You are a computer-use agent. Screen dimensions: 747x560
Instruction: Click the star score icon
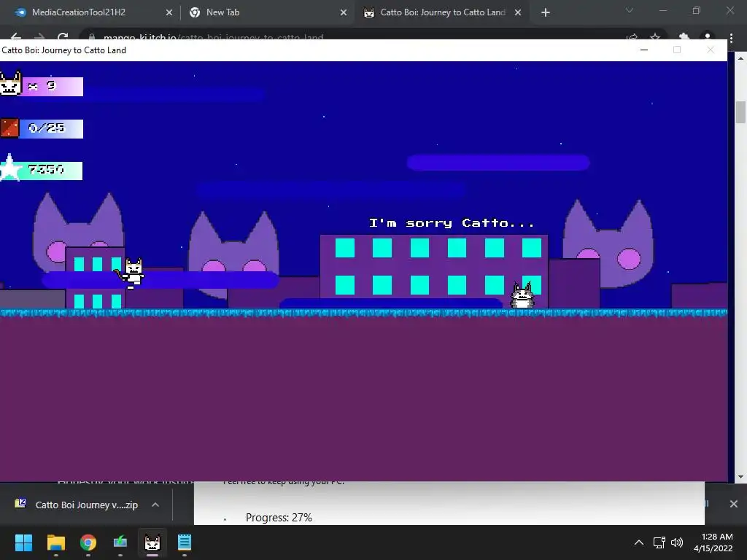(x=9, y=168)
